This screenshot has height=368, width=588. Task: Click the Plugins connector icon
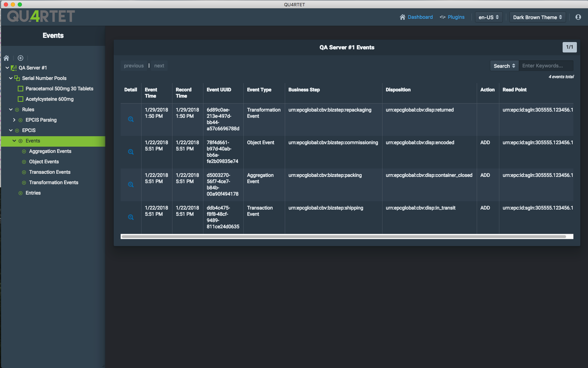[443, 17]
